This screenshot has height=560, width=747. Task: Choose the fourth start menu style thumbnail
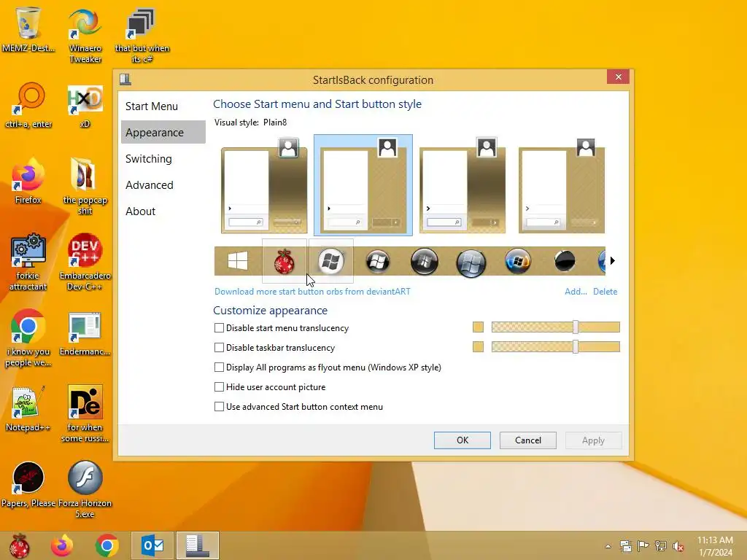(x=561, y=185)
